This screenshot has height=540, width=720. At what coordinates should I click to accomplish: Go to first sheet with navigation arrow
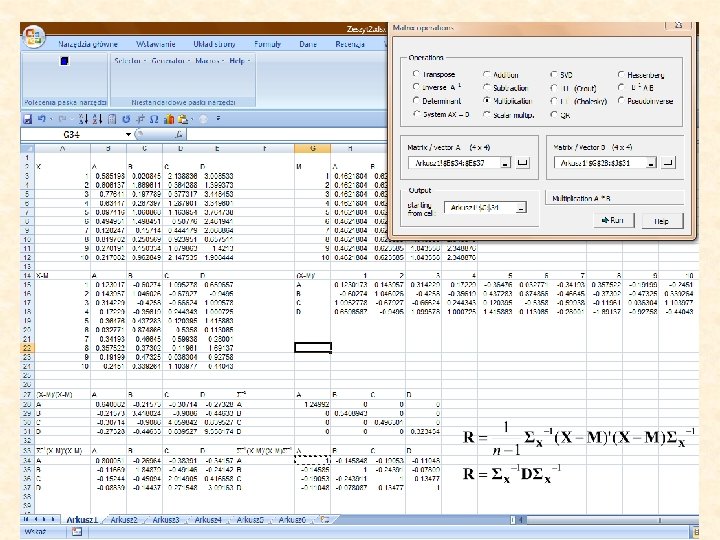pos(26,519)
